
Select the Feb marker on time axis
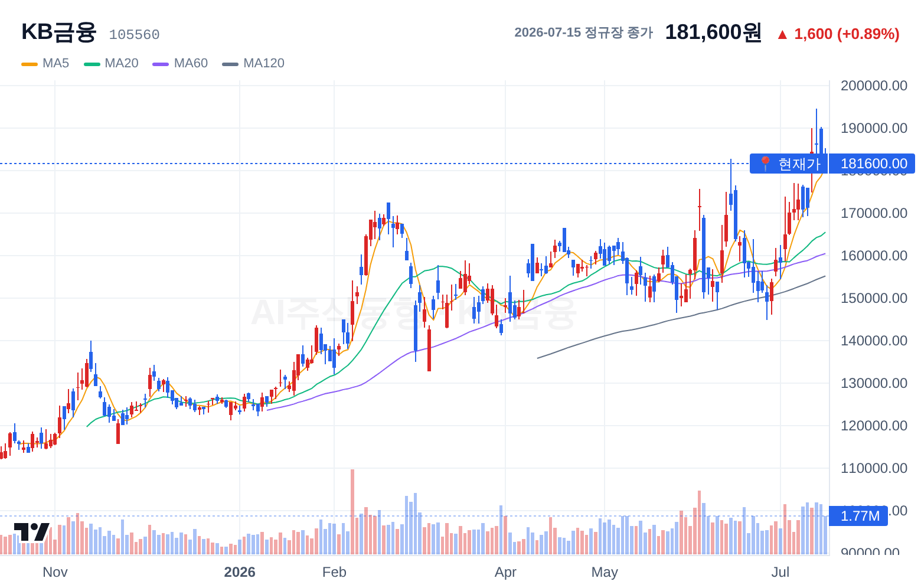[x=334, y=572]
